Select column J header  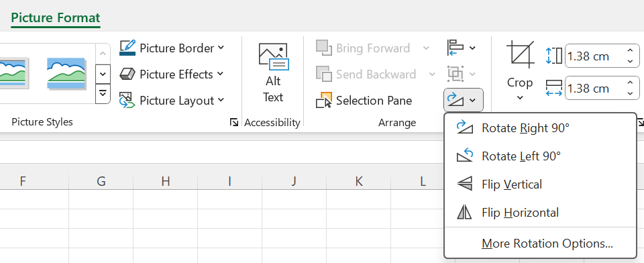coord(294,181)
